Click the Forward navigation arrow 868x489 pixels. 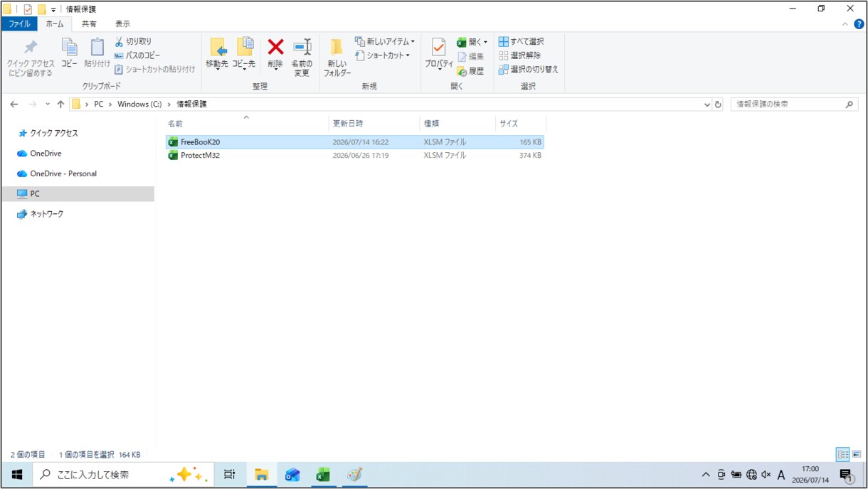tap(33, 104)
